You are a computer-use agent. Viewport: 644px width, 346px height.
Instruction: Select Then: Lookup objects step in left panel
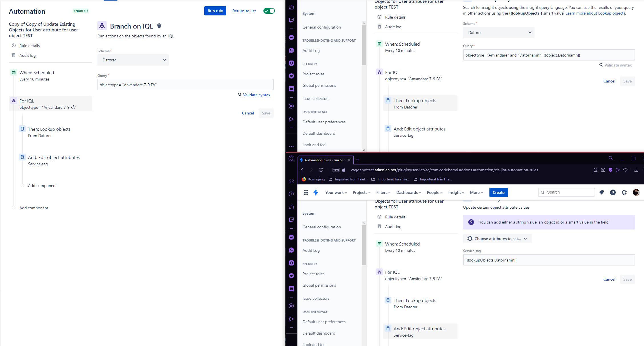[55, 132]
